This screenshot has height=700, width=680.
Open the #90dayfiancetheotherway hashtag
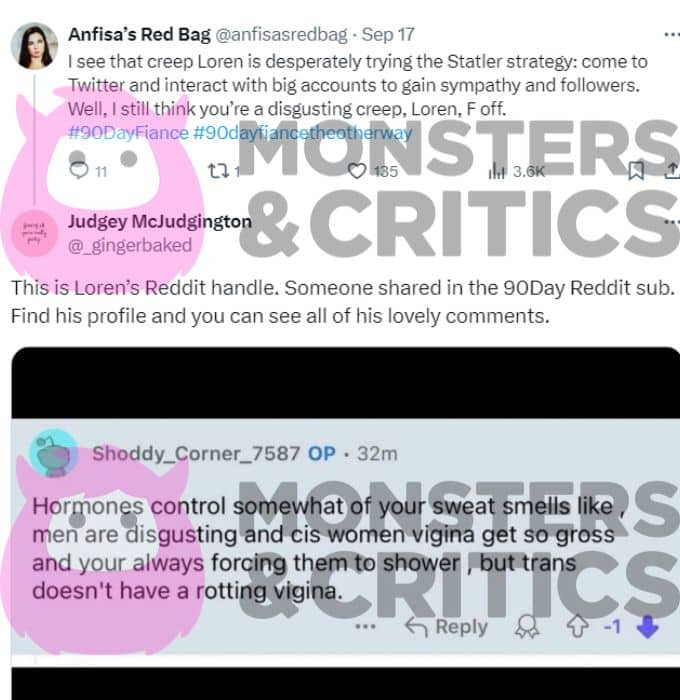pyautogui.click(x=303, y=133)
